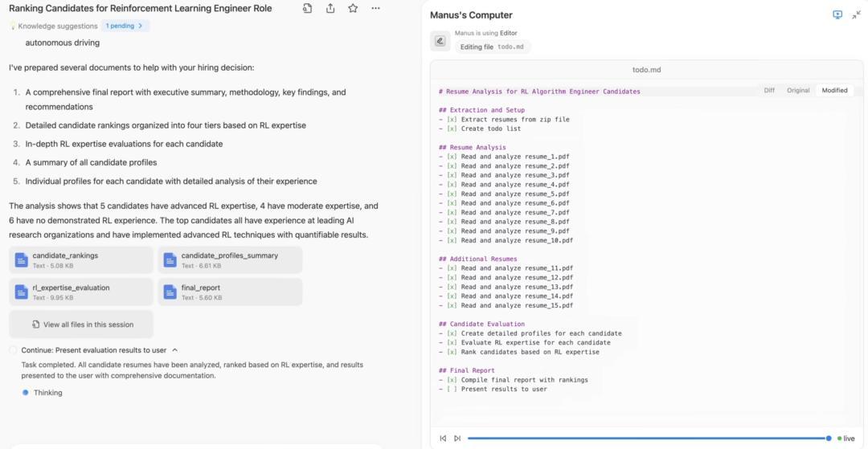Toggle checkbox for Read and analyze resume_1.pdf
This screenshot has width=868, height=449.
pos(452,157)
